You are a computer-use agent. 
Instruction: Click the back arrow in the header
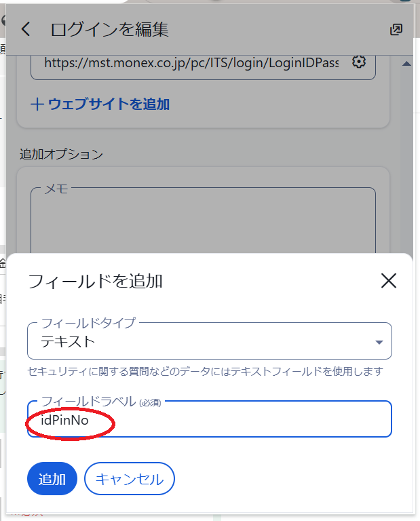click(26, 29)
